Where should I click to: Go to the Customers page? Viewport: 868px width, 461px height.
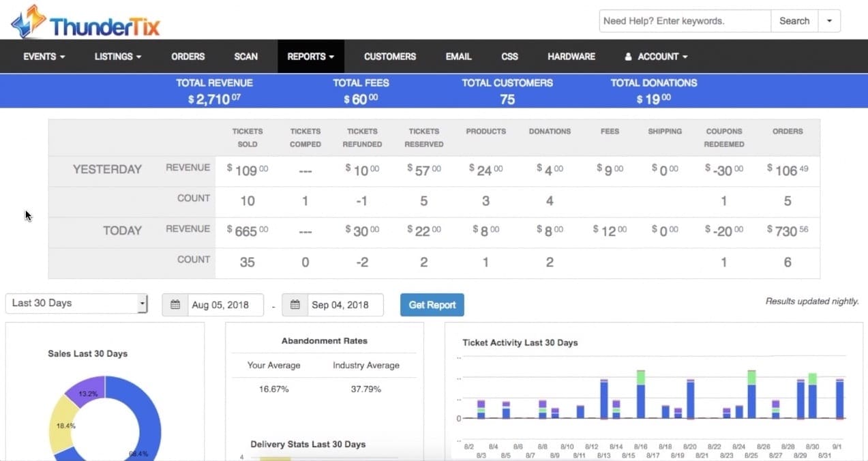click(389, 57)
